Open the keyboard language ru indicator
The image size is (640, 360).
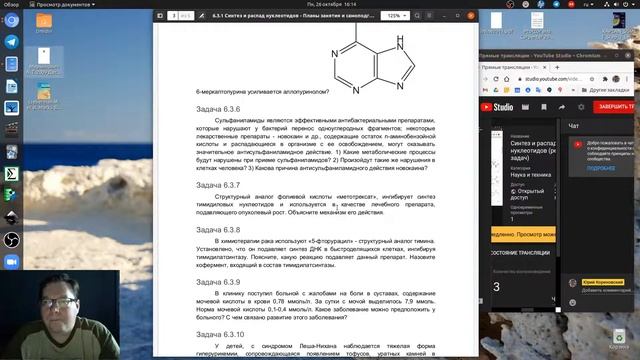[588, 4]
